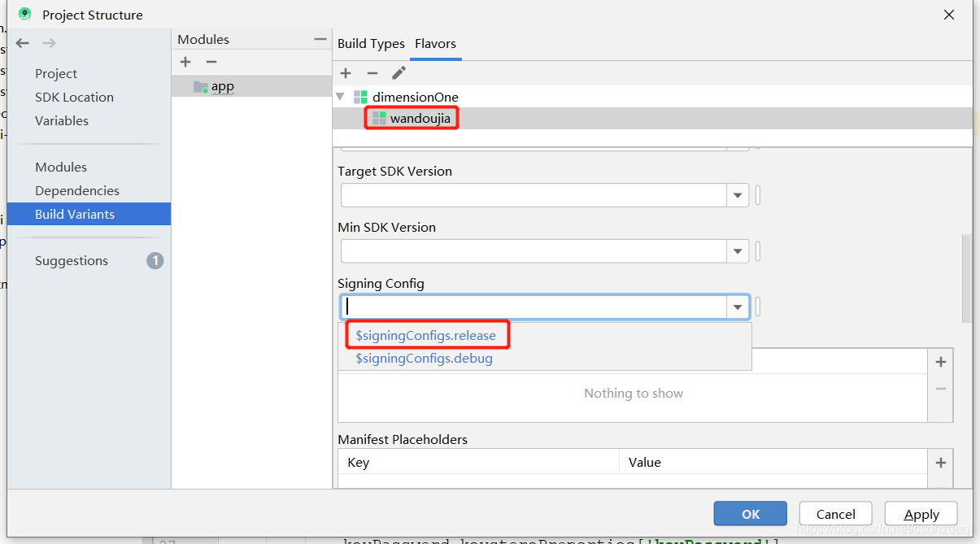Switch to Build Types tab
The image size is (980, 544).
pos(371,44)
